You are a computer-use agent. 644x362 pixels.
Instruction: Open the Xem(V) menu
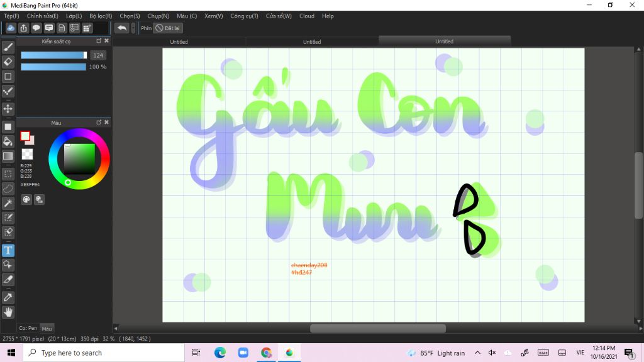coord(214,16)
